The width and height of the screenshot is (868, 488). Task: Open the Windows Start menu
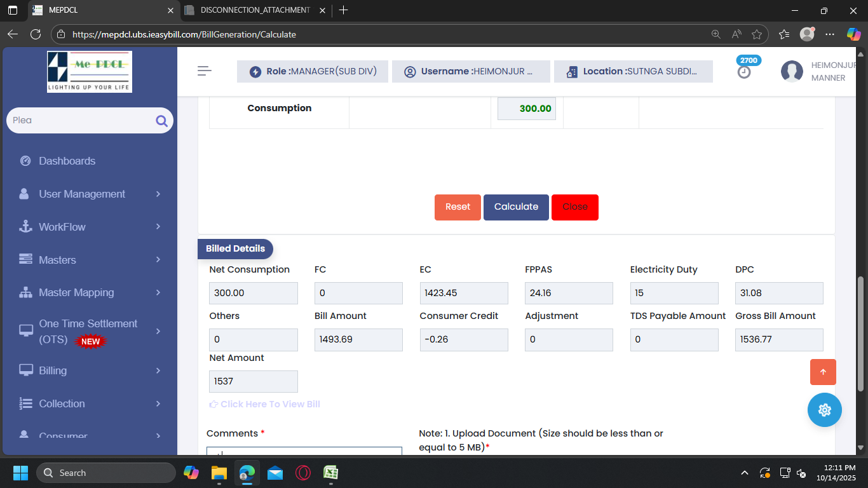pos(20,473)
